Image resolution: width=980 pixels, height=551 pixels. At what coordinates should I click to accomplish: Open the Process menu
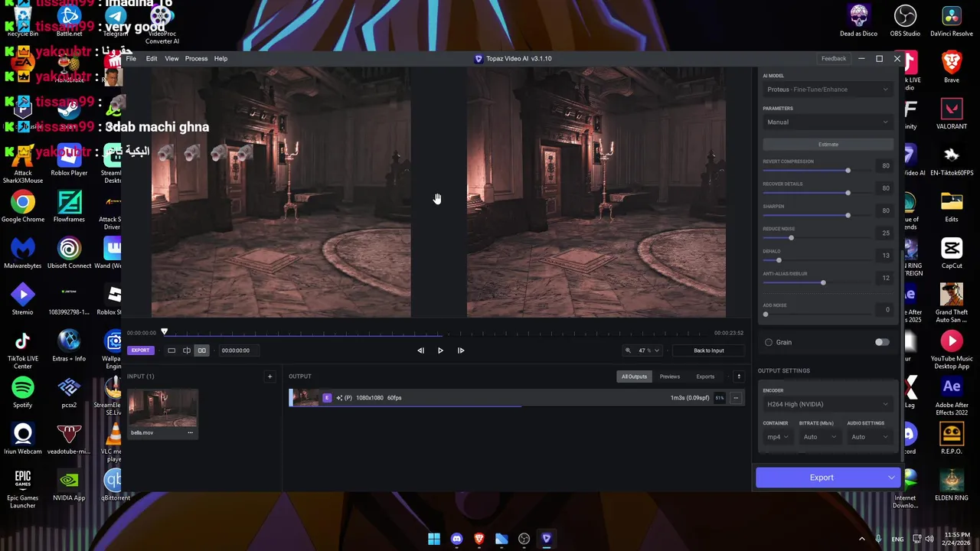click(x=196, y=59)
